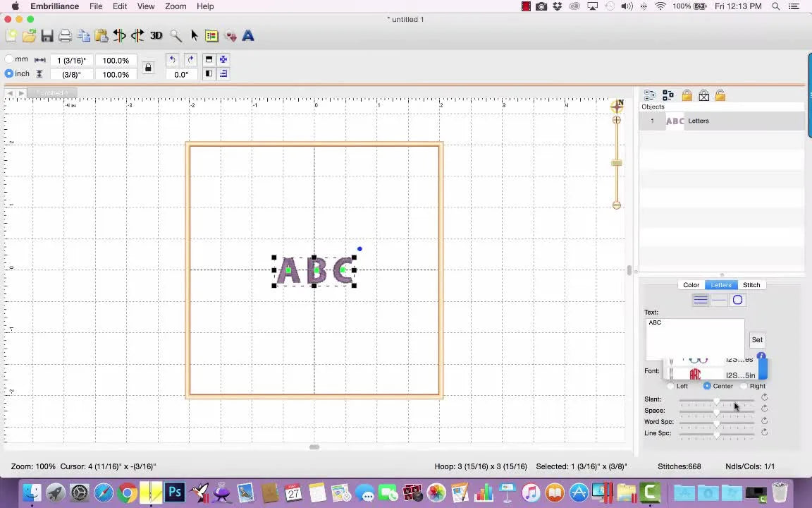Image resolution: width=812 pixels, height=508 pixels.
Task: Open the Zoom menu
Action: click(x=176, y=6)
